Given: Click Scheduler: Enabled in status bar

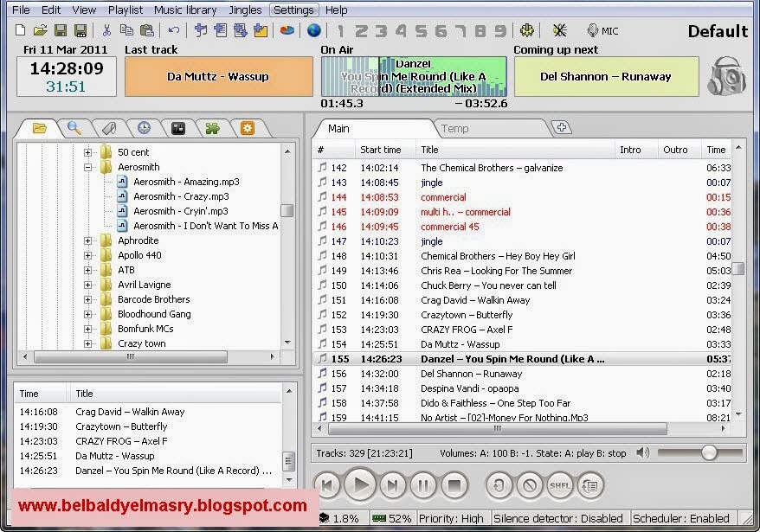Looking at the screenshot, I should [x=680, y=518].
